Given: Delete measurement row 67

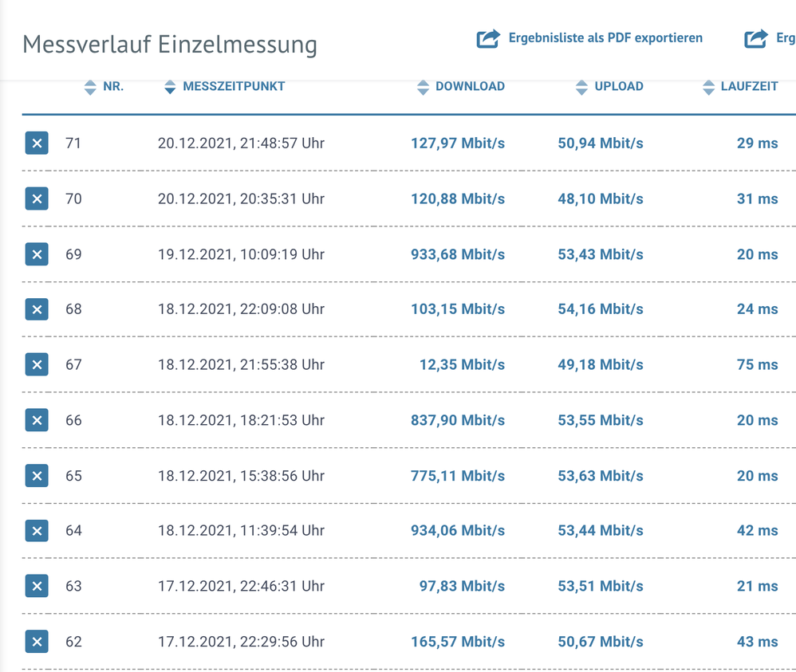Looking at the screenshot, I should 37,364.
